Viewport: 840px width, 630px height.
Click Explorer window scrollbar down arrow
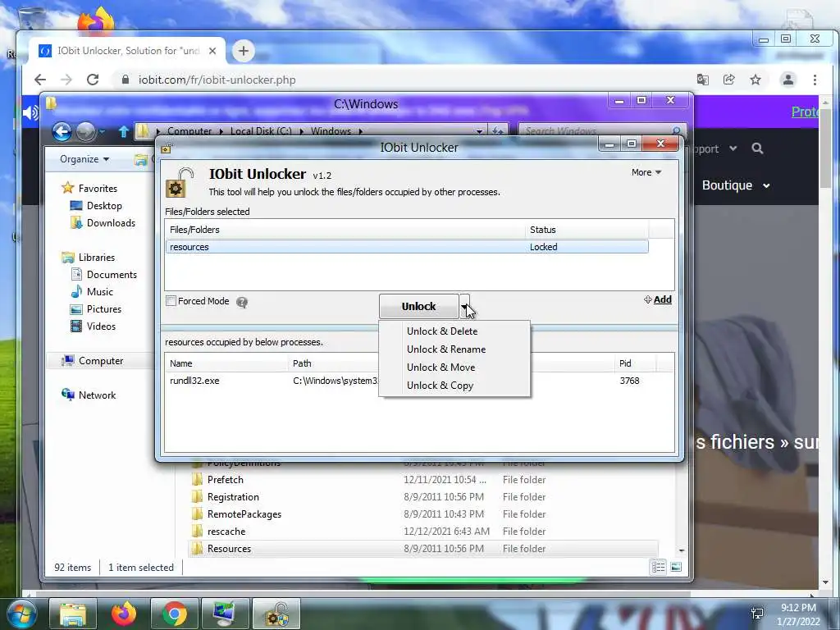(682, 550)
